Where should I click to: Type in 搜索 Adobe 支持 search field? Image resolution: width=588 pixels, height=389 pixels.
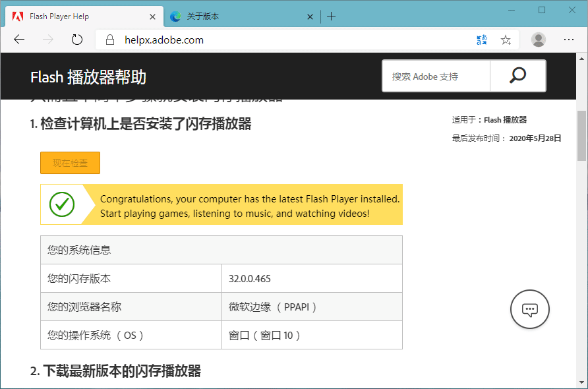click(x=436, y=76)
